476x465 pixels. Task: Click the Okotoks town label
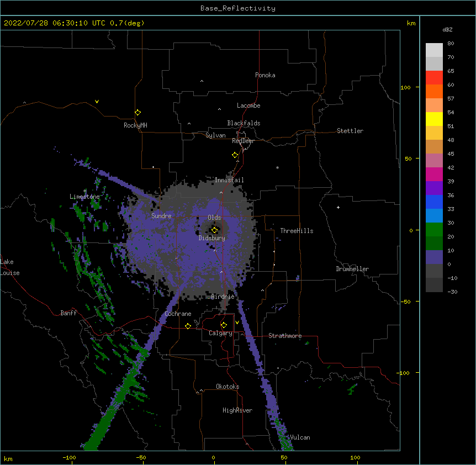(x=228, y=387)
